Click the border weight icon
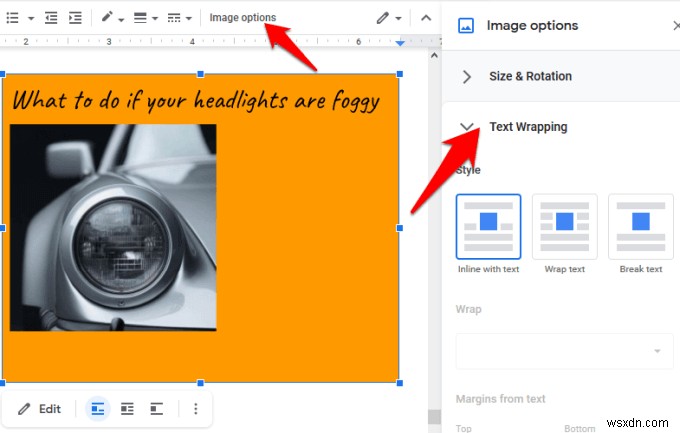The width and height of the screenshot is (680, 433). click(140, 18)
